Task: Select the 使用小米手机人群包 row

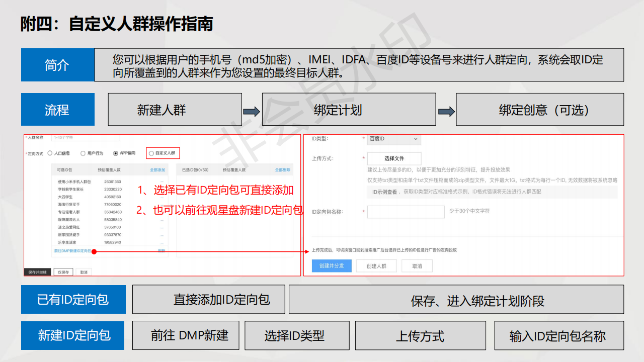Action: point(109,182)
